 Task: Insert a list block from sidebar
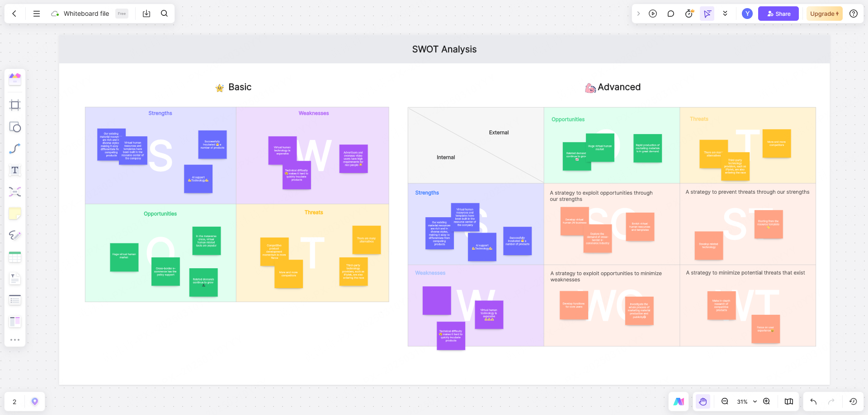pos(15,300)
